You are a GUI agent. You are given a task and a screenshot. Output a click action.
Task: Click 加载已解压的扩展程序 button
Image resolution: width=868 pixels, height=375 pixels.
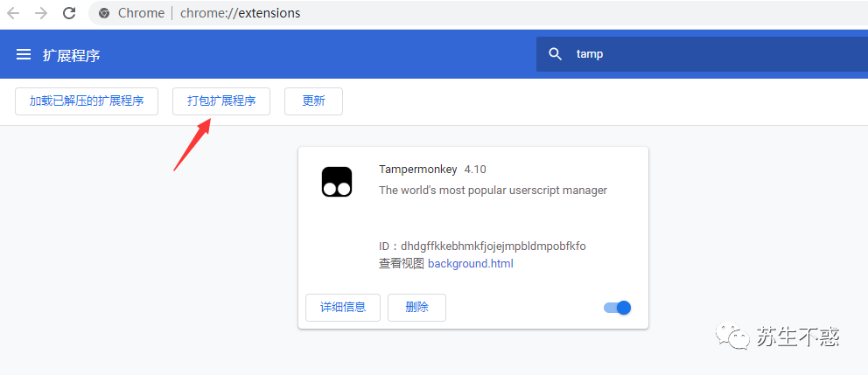(87, 101)
